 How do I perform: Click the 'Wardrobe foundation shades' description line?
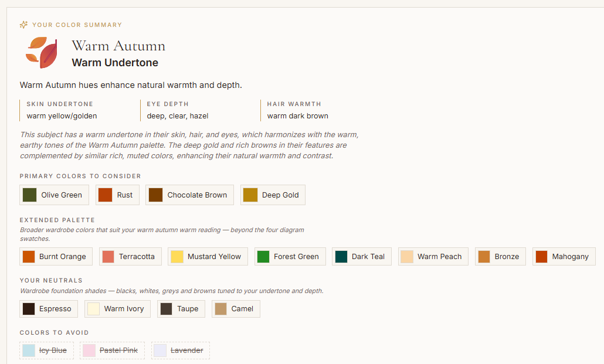pos(171,291)
